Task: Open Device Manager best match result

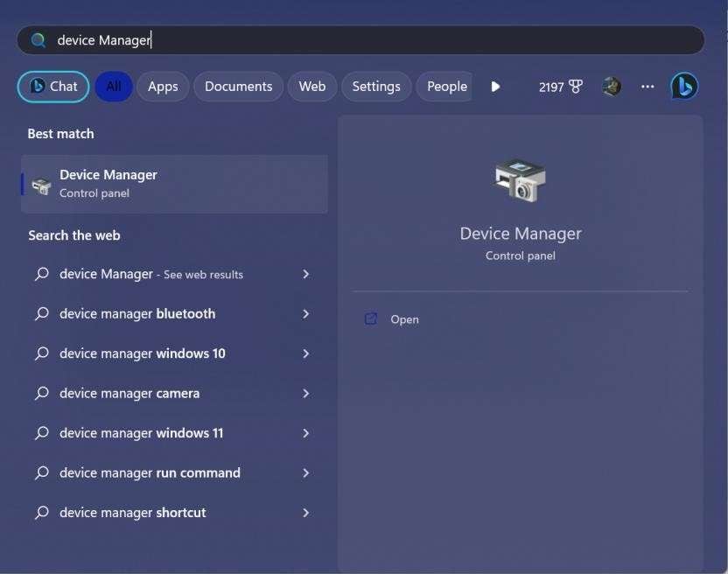Action: pyautogui.click(x=175, y=184)
